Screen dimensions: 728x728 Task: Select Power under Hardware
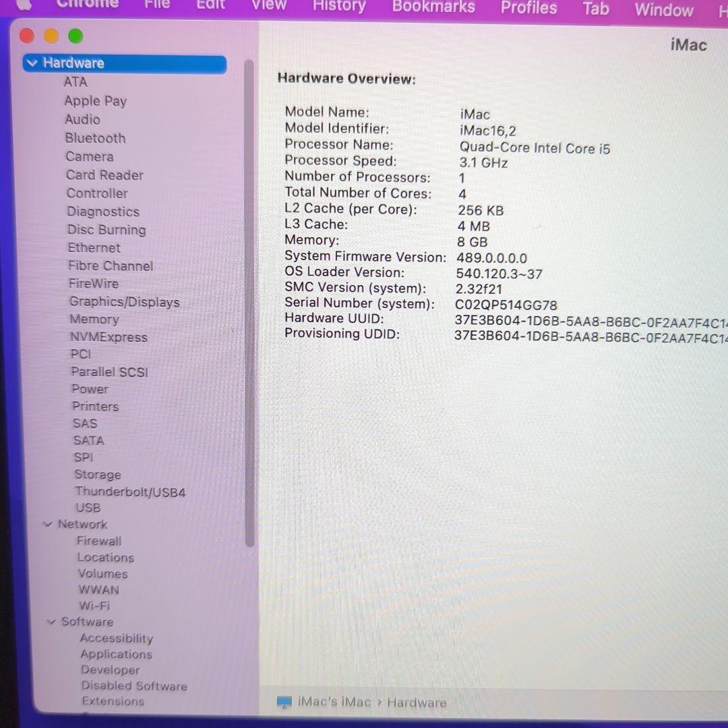[x=90, y=389]
